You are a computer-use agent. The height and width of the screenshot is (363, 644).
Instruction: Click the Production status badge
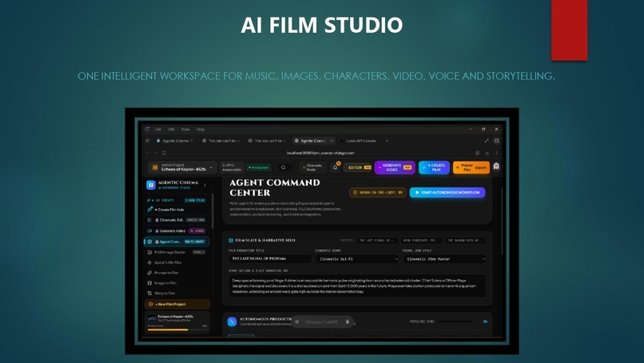[259, 167]
